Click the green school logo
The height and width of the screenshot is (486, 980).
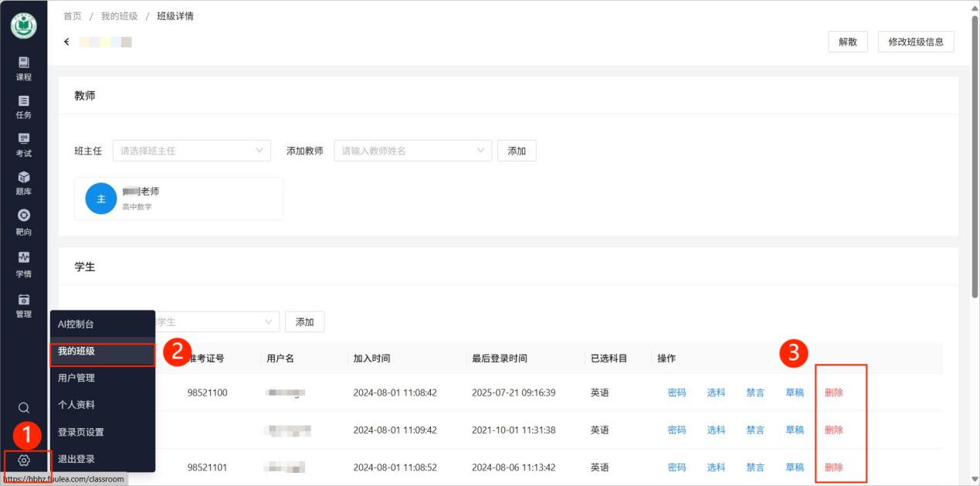tap(24, 25)
